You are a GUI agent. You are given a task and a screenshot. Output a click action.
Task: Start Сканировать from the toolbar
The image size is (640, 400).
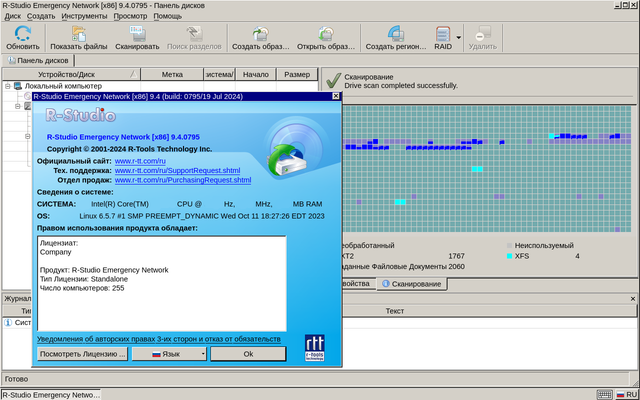[x=137, y=38]
